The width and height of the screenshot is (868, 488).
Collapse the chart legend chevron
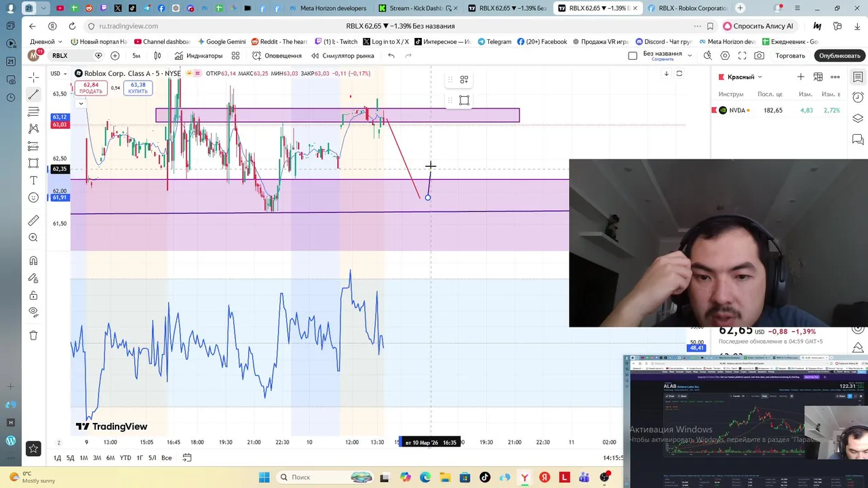[x=81, y=104]
